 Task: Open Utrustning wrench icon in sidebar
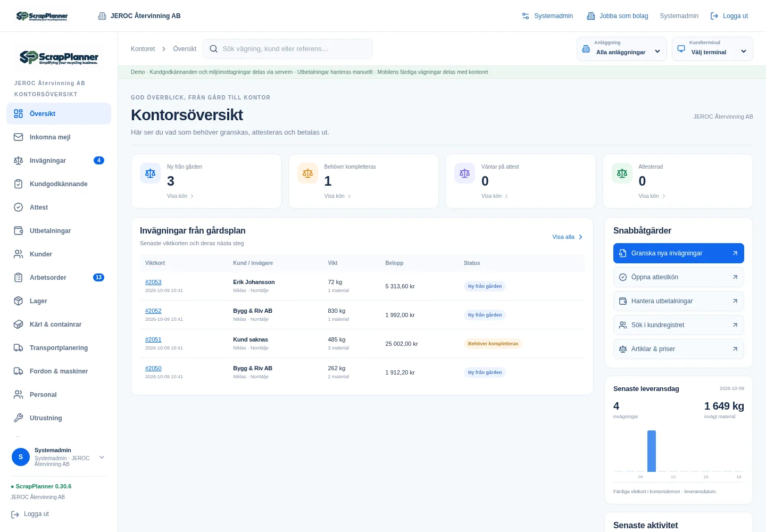click(19, 418)
